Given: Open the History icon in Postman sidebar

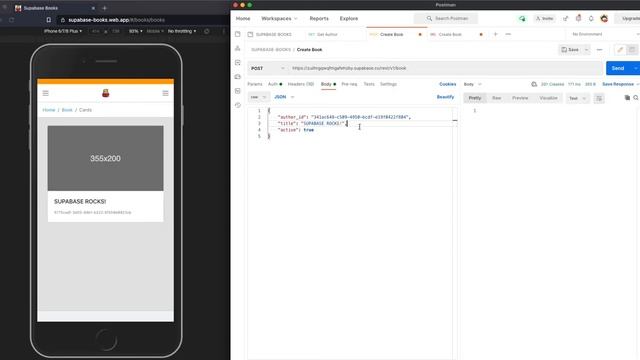Looking at the screenshot, I should click(x=238, y=105).
